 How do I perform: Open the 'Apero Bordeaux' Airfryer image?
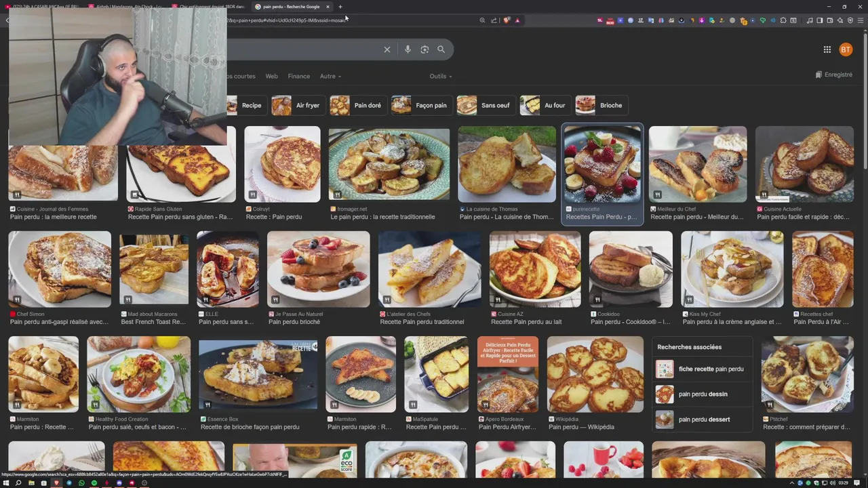tap(508, 374)
